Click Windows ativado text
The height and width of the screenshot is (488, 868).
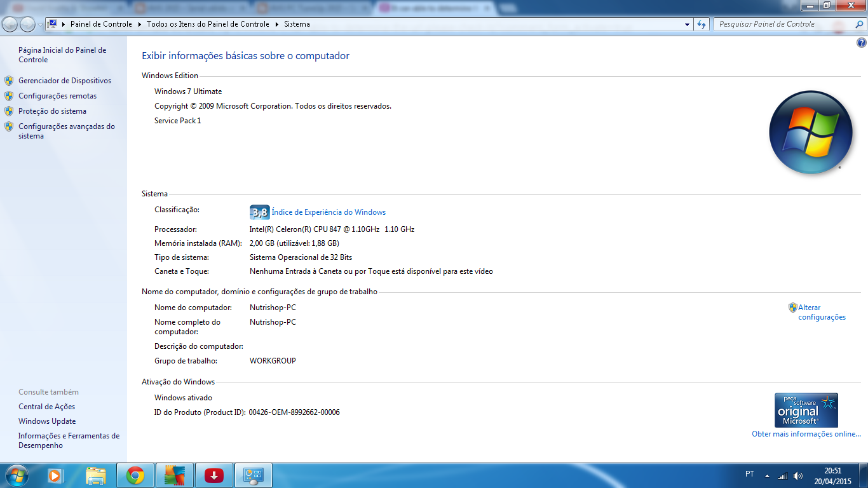183,398
